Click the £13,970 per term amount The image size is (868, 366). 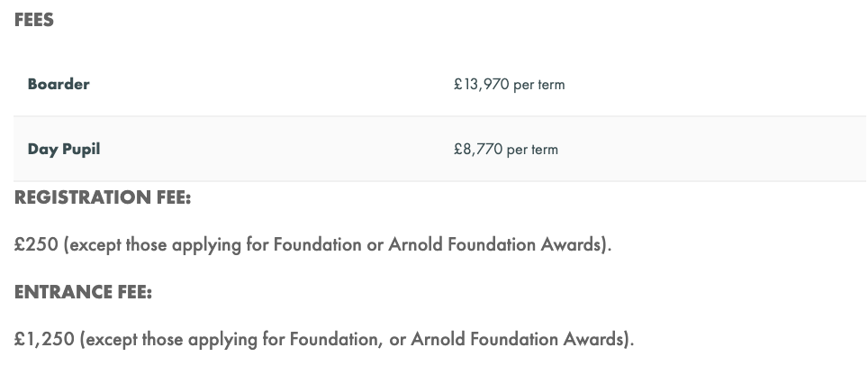[x=510, y=85]
